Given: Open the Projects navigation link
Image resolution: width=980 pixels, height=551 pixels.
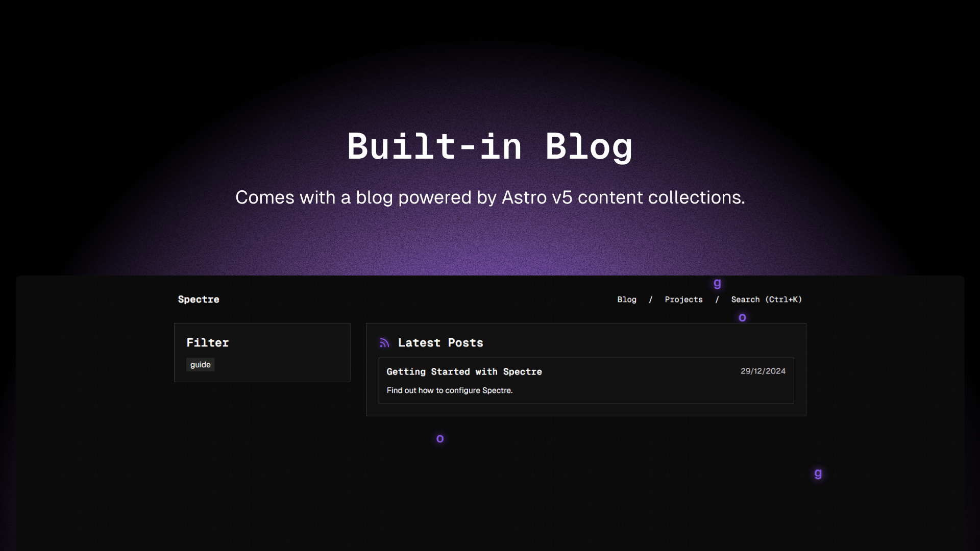Looking at the screenshot, I should [683, 299].
